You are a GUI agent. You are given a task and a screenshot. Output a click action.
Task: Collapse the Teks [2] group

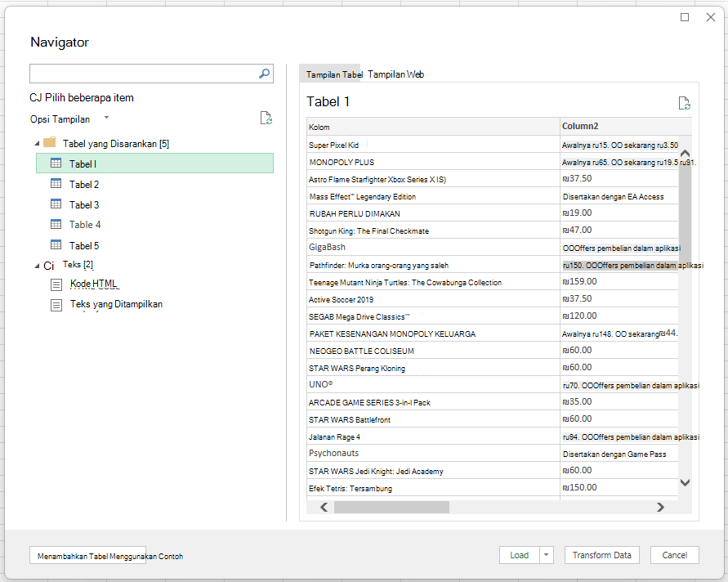[37, 266]
